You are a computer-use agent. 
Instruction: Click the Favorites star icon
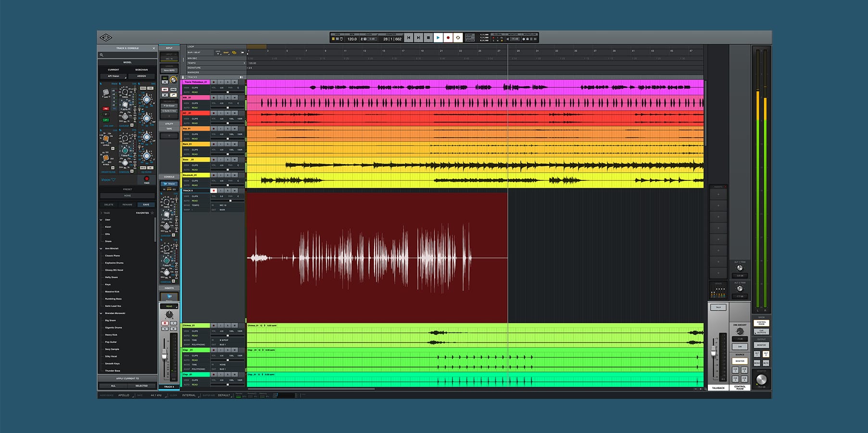point(152,213)
